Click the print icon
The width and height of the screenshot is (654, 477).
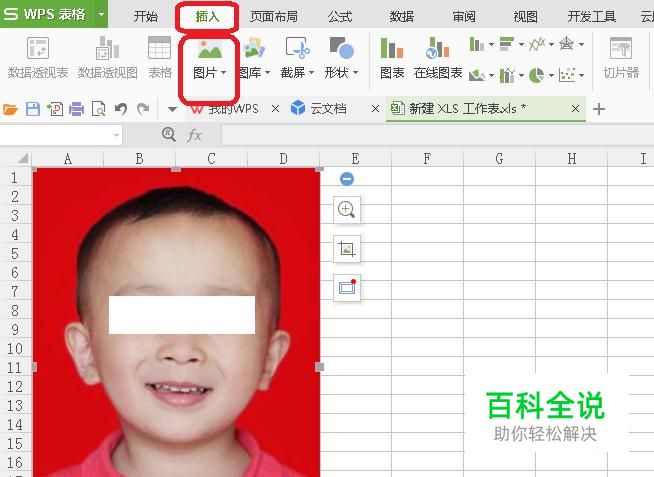point(76,109)
